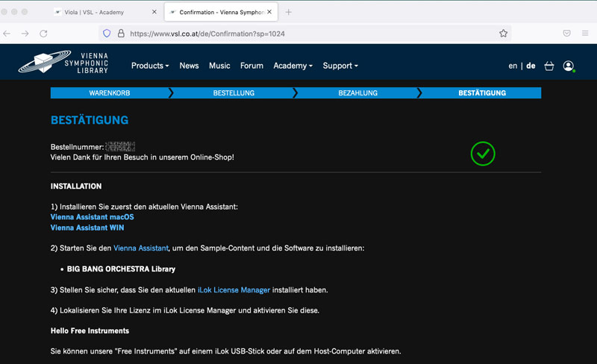Click the tracking protection shield icon

[107, 34]
